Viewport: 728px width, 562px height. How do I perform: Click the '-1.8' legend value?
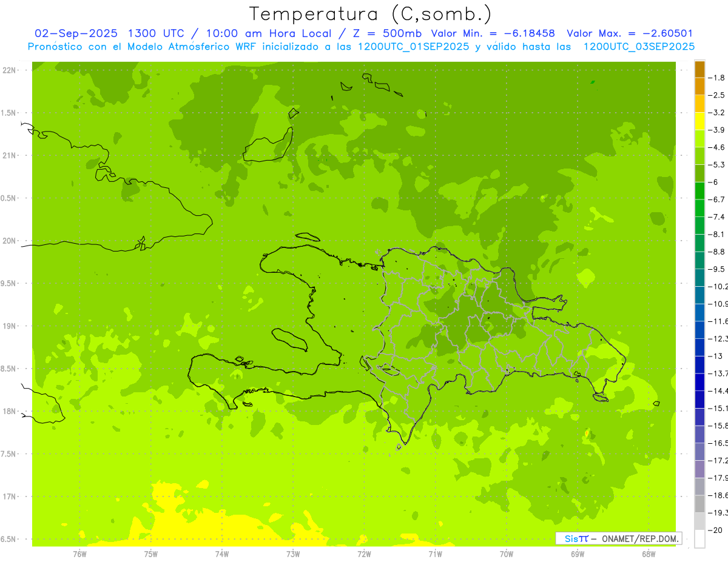[716, 78]
